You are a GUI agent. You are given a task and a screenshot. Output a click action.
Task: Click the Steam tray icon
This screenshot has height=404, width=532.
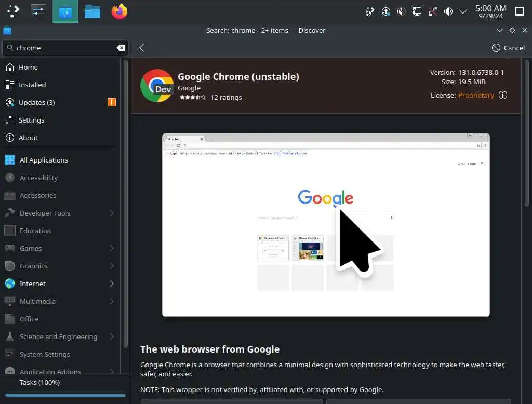pyautogui.click(x=369, y=12)
